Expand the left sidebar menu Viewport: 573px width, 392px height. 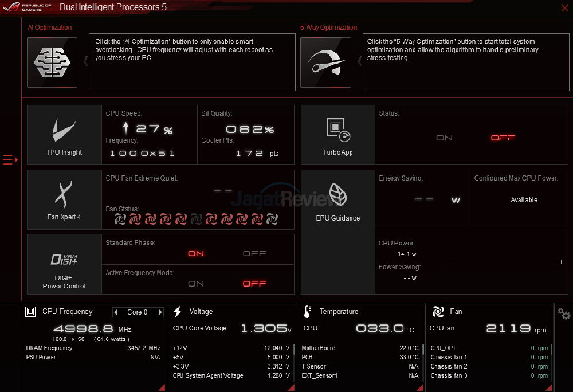[x=10, y=159]
